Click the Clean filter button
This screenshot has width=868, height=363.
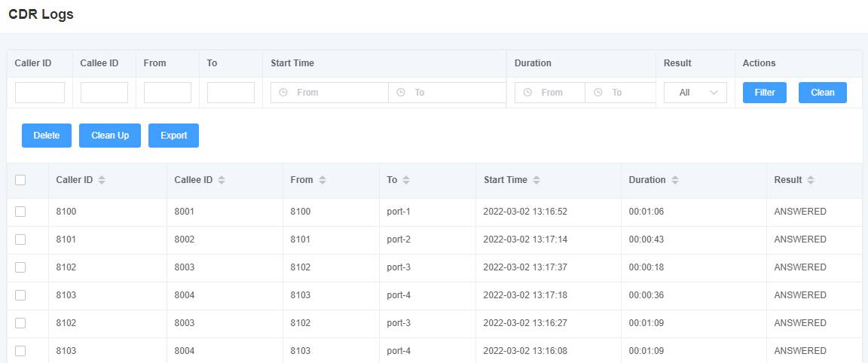823,93
